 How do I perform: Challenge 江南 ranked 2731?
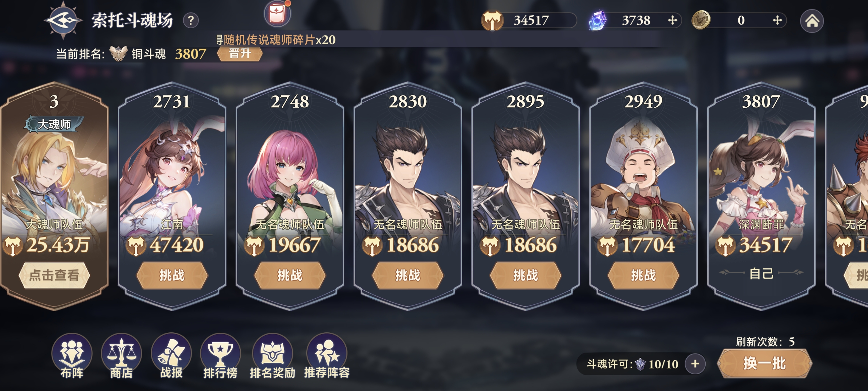click(172, 275)
